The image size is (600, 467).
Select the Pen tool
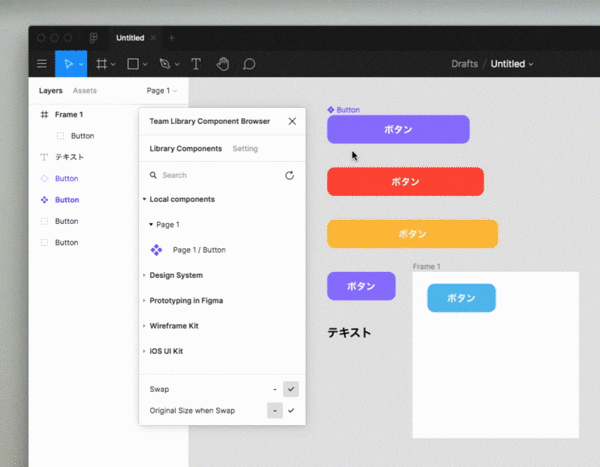coord(165,64)
